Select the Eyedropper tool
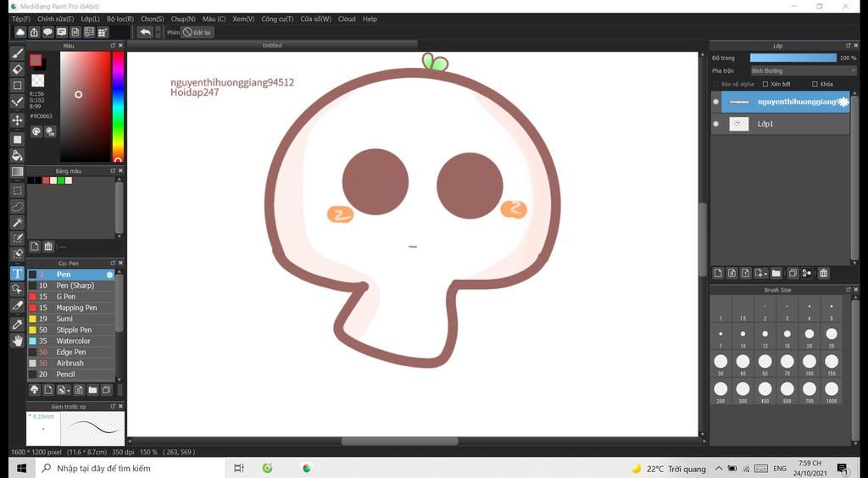 (17, 325)
